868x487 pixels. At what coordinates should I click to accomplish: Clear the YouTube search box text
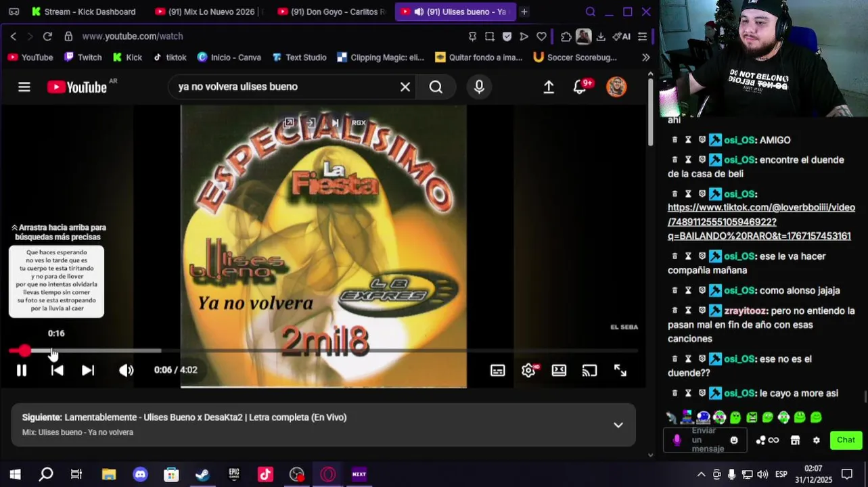point(405,87)
